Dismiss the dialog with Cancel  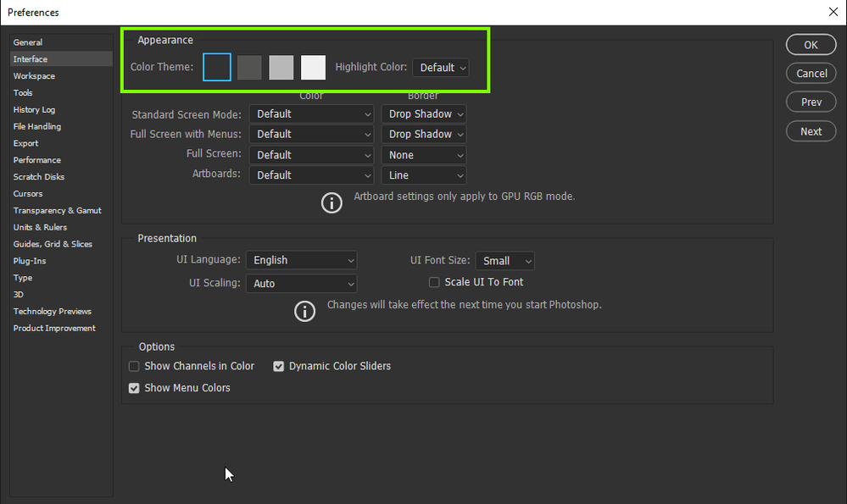(811, 73)
